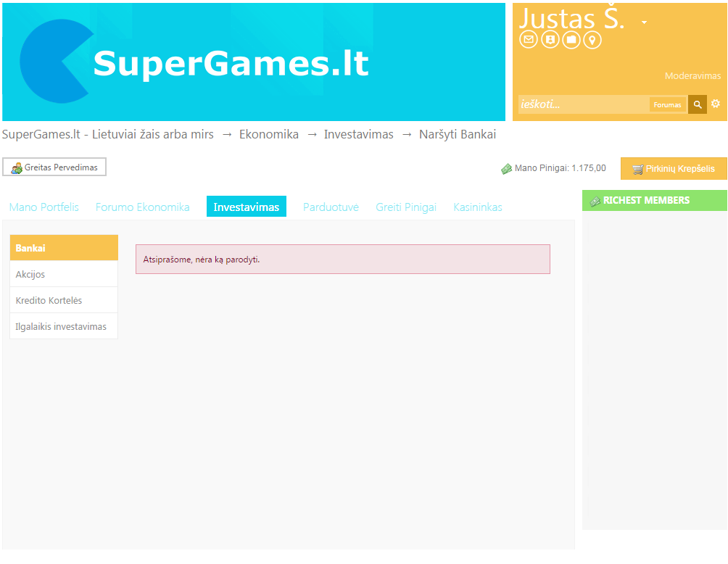The width and height of the screenshot is (728, 564).
Task: Open the Investavimas breadcrumb link
Action: 358,134
